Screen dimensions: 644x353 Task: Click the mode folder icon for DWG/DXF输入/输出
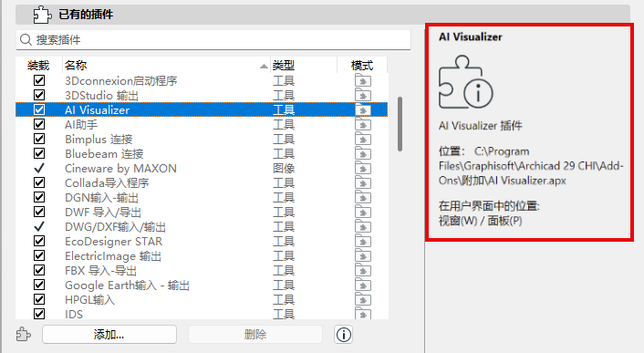[363, 226]
